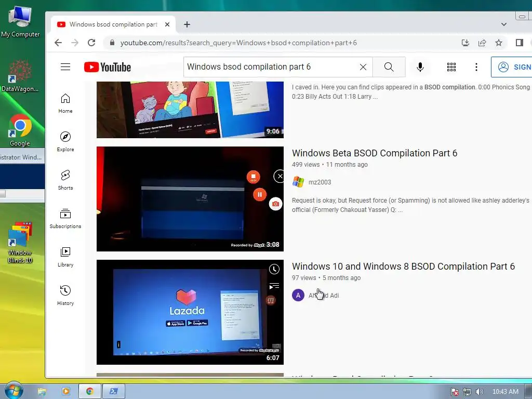This screenshot has width=532, height=399.
Task: Open Library in the sidebar
Action: [x=65, y=257]
